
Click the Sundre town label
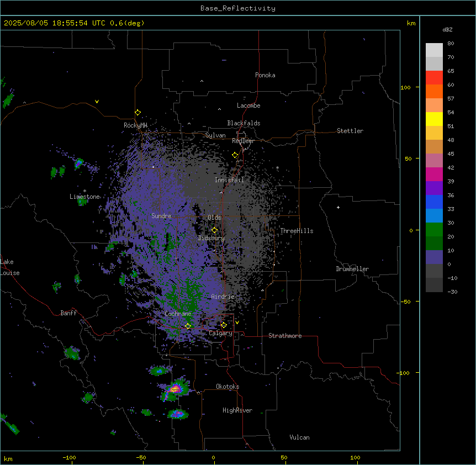pos(161,216)
